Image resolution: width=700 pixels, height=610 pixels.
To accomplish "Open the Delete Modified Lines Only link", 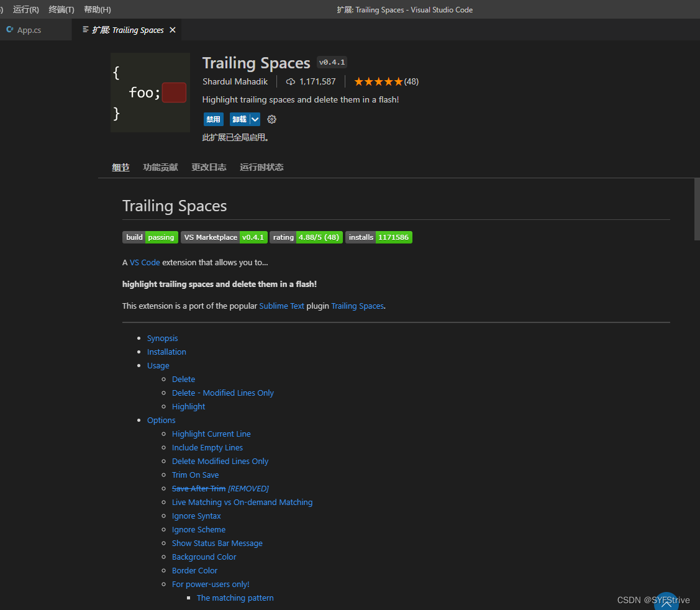I will (220, 462).
